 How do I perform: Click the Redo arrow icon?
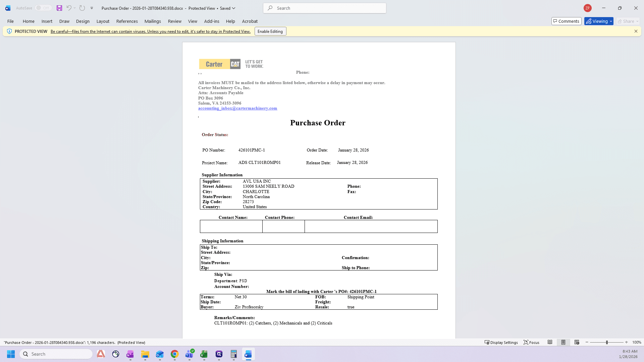point(82,8)
